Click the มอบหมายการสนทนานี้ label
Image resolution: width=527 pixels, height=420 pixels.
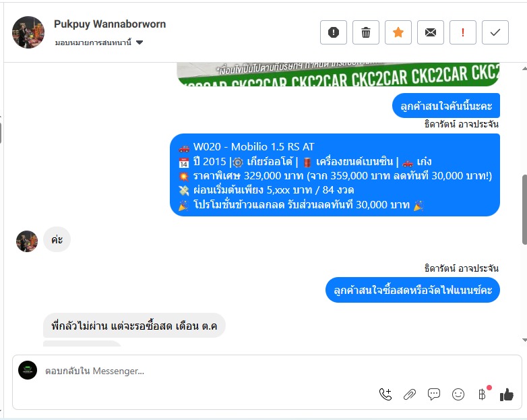93,42
